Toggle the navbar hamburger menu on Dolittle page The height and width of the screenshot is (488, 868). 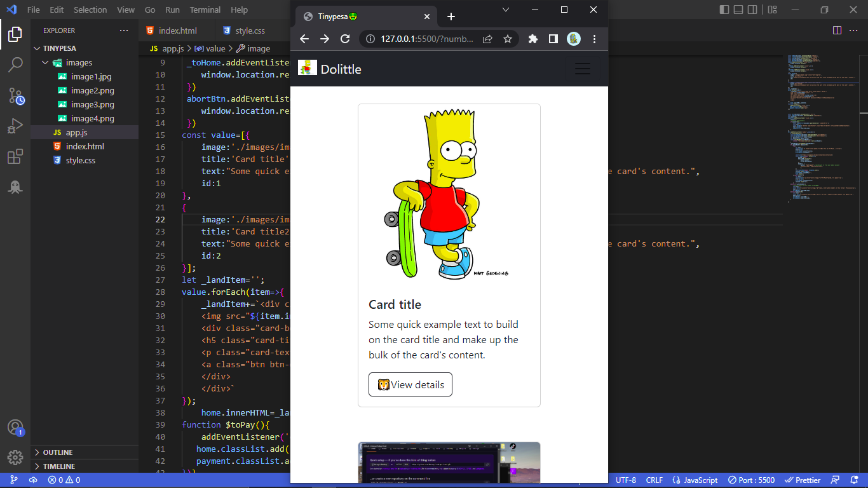point(583,69)
